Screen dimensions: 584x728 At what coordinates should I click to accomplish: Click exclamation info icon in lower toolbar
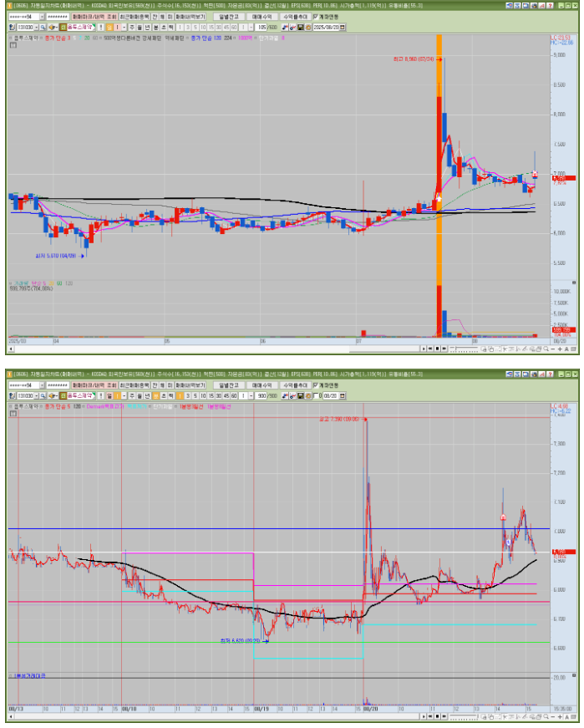pyautogui.click(x=101, y=396)
